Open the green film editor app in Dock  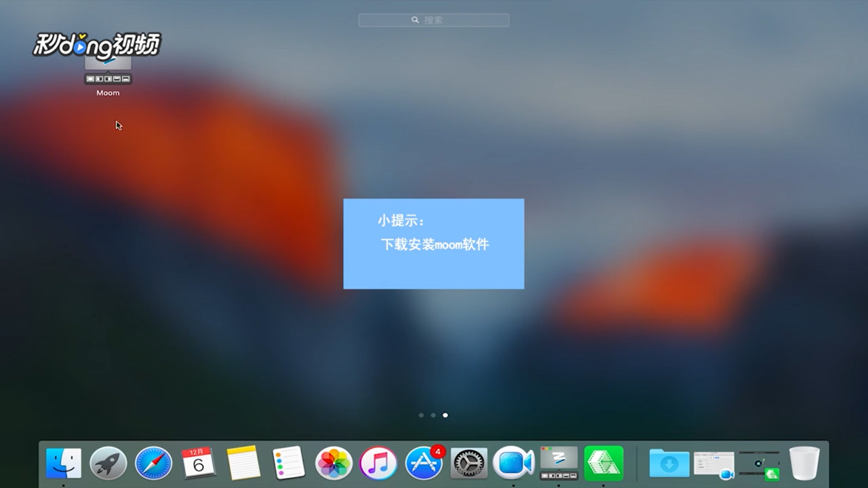click(x=604, y=464)
